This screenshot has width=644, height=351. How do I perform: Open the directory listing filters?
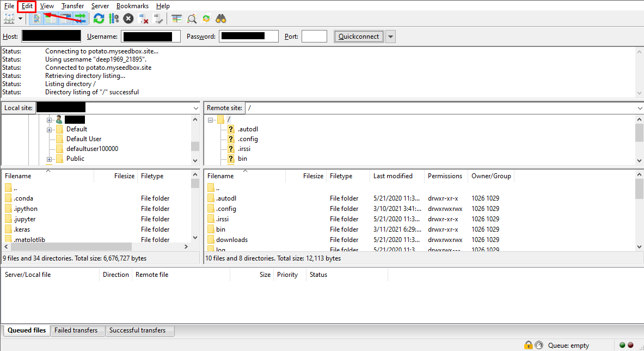click(176, 18)
